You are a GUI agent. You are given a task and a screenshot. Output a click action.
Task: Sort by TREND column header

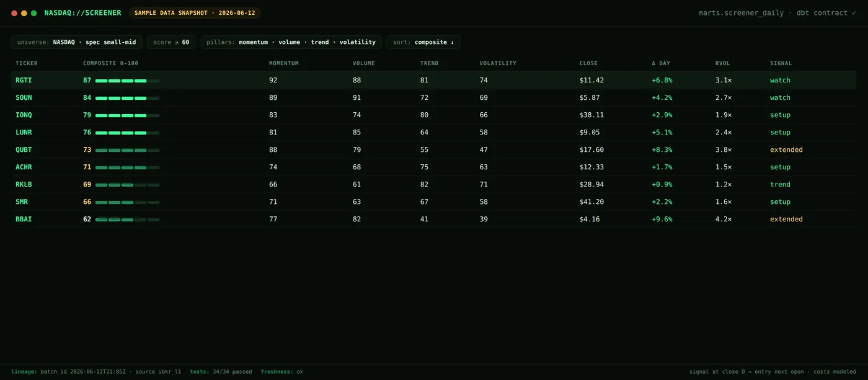pos(429,63)
